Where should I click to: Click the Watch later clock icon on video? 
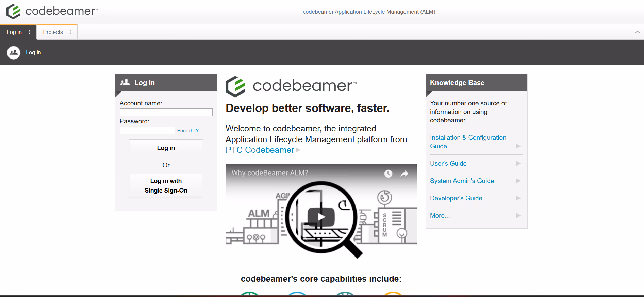point(388,174)
